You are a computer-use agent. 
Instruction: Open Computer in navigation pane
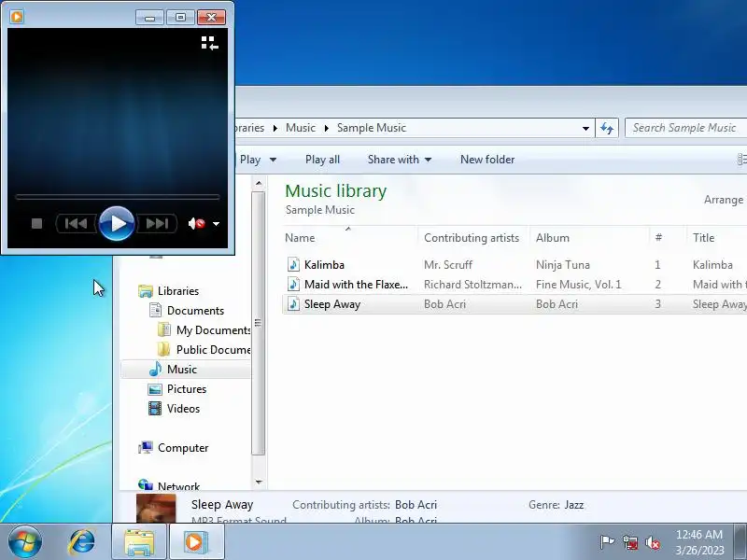click(183, 448)
